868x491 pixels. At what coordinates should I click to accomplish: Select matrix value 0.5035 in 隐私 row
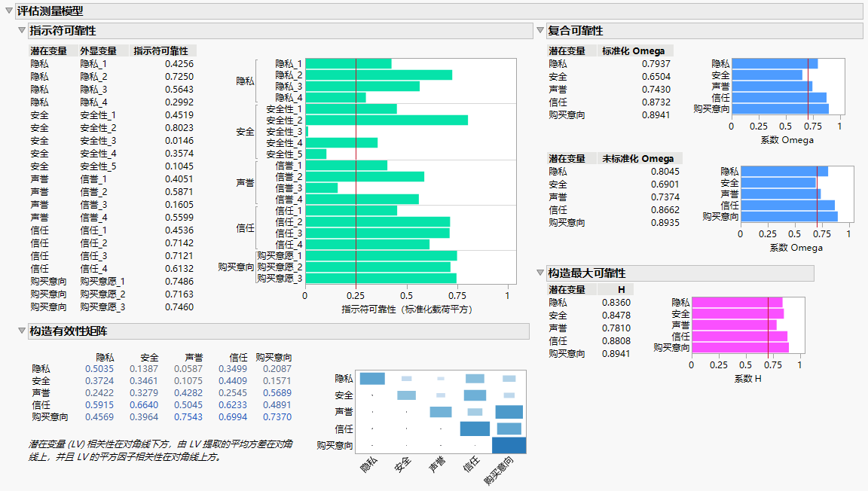(99, 369)
